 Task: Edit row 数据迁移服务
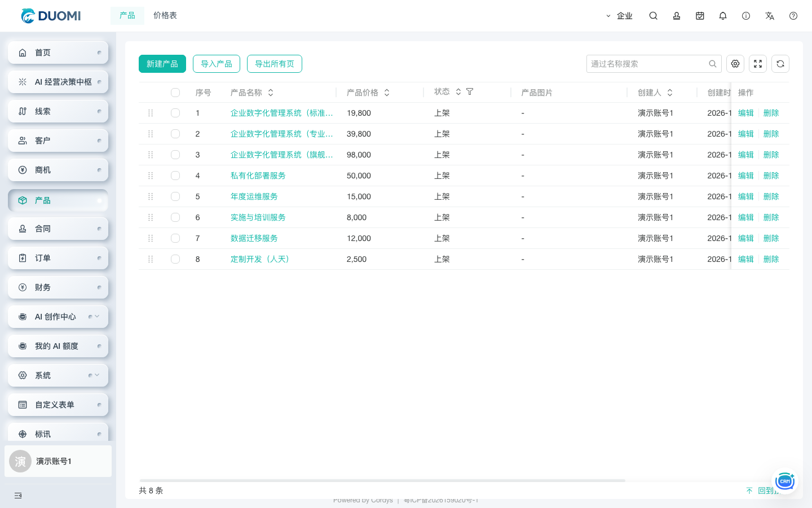point(746,238)
